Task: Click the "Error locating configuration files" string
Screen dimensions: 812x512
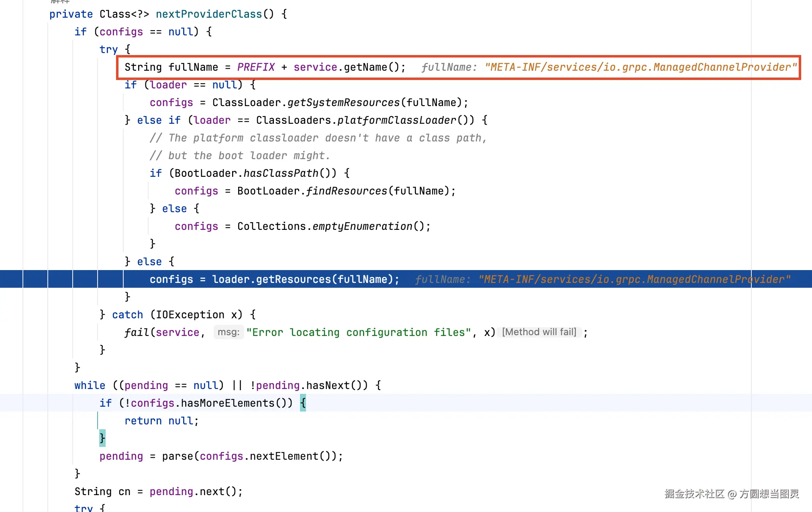Action: click(x=358, y=332)
